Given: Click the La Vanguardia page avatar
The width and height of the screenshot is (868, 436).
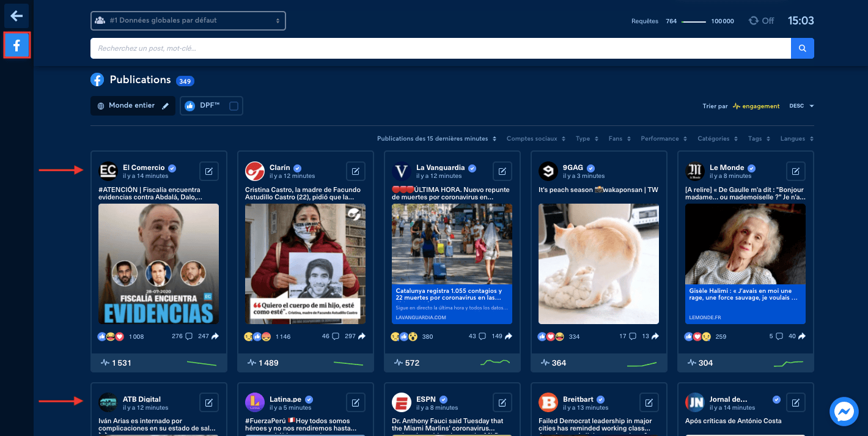Looking at the screenshot, I should click(402, 171).
